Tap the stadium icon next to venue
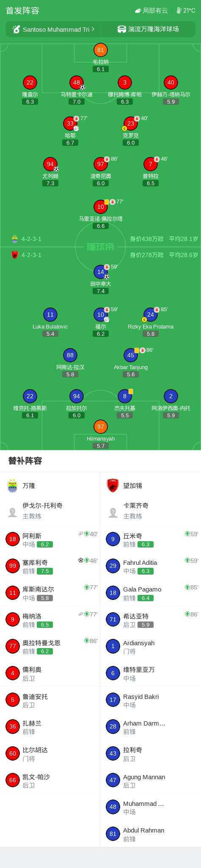201x868 pixels. (121, 29)
